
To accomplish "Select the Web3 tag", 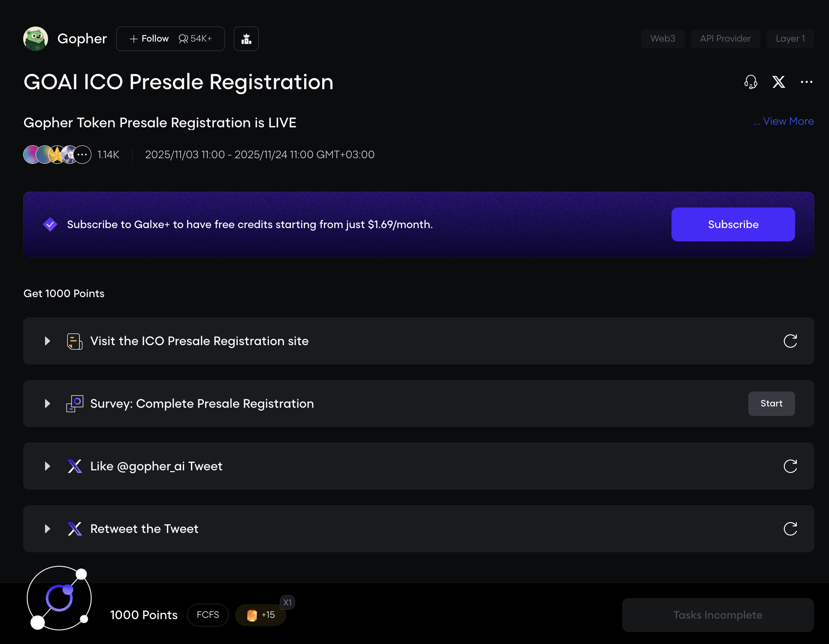I will [x=663, y=39].
